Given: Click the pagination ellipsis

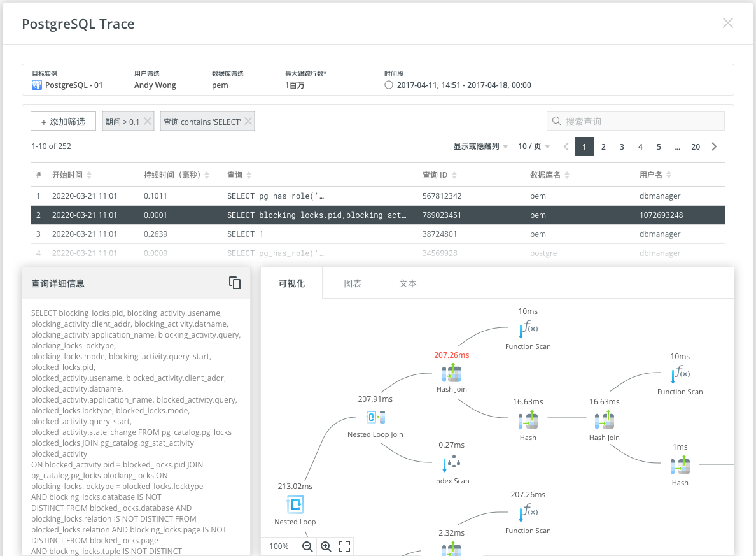Looking at the screenshot, I should click(x=677, y=146).
